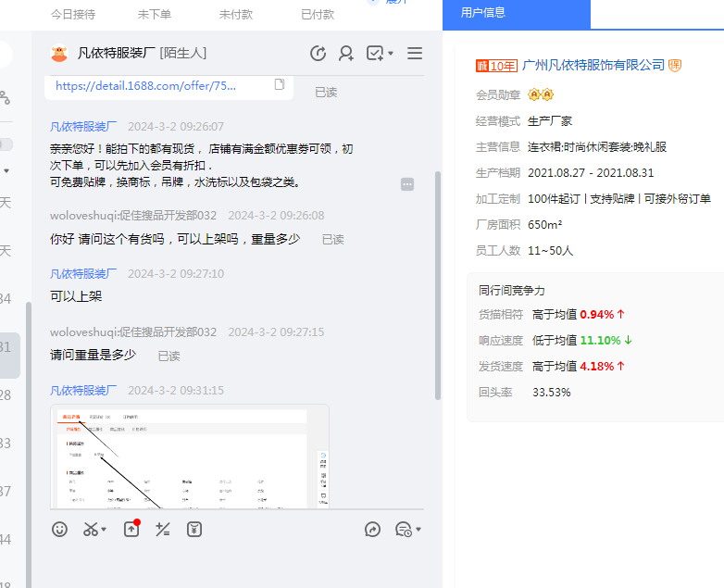Click the yuan payment icon

pyautogui.click(x=194, y=529)
